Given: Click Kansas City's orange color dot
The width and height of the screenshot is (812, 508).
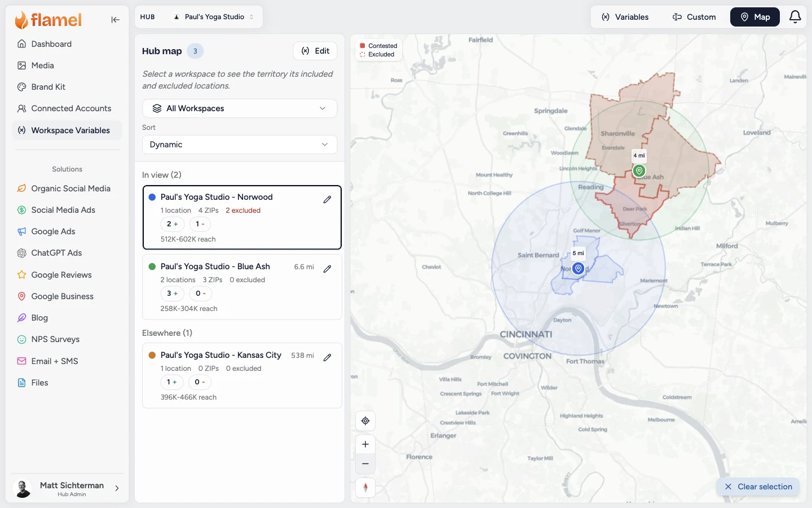Looking at the screenshot, I should (x=152, y=355).
